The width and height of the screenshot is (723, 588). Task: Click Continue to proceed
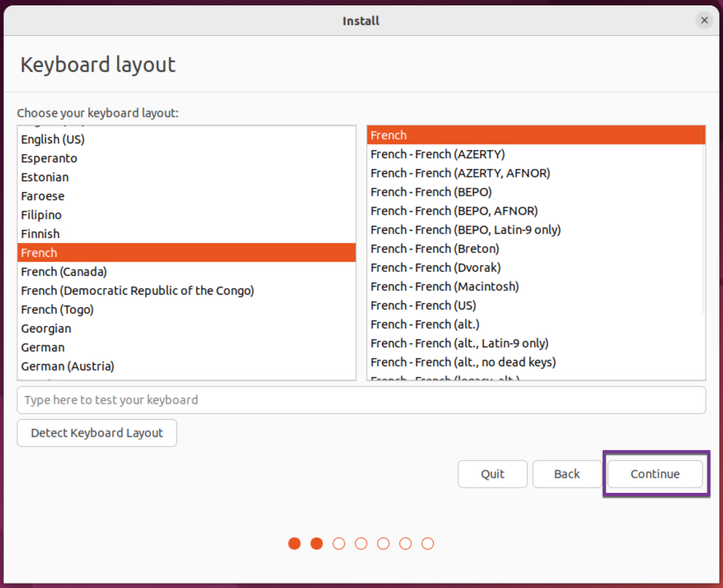tap(655, 474)
